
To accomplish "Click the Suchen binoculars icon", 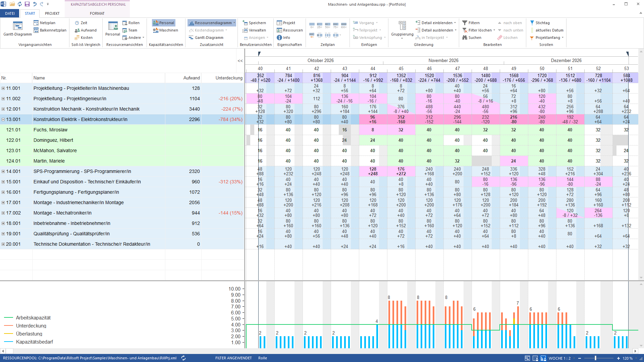I will [465, 38].
